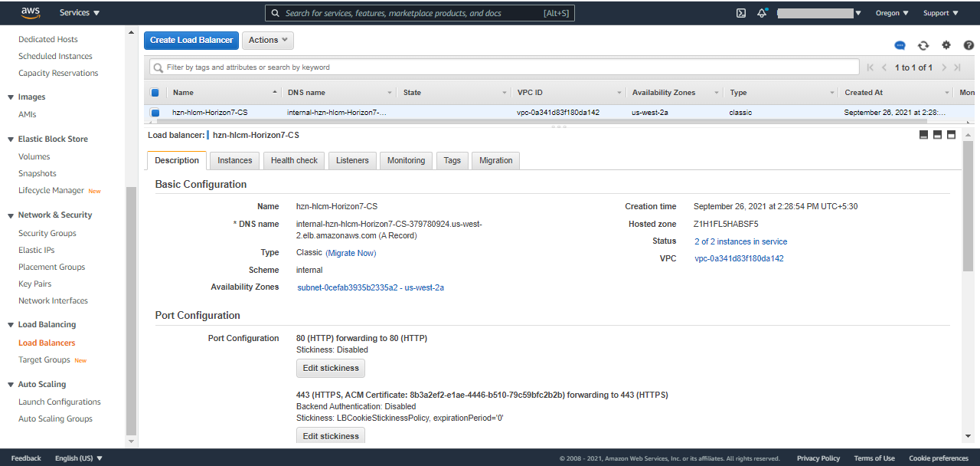Viewport: 980px width, 466px height.
Task: Maximize the detail pane view
Action: point(952,134)
